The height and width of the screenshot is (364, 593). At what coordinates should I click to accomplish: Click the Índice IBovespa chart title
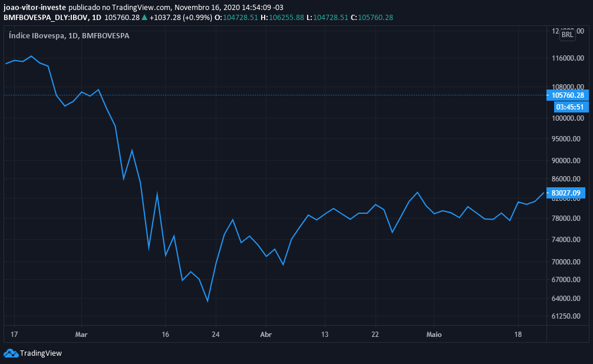coord(69,35)
